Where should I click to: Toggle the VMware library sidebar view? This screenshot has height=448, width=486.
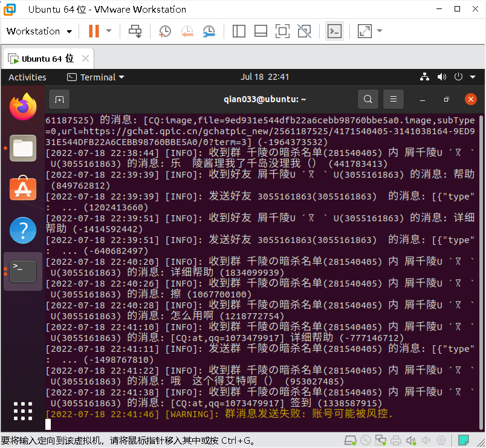pyautogui.click(x=239, y=31)
